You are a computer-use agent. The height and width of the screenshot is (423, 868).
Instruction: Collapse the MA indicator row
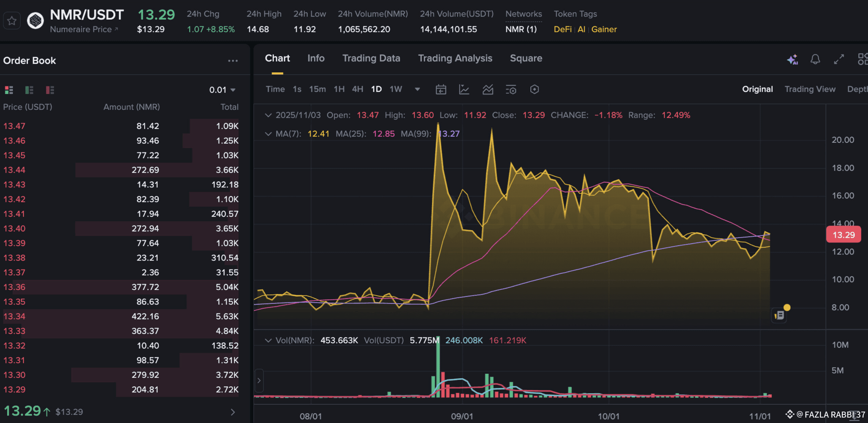pyautogui.click(x=268, y=134)
